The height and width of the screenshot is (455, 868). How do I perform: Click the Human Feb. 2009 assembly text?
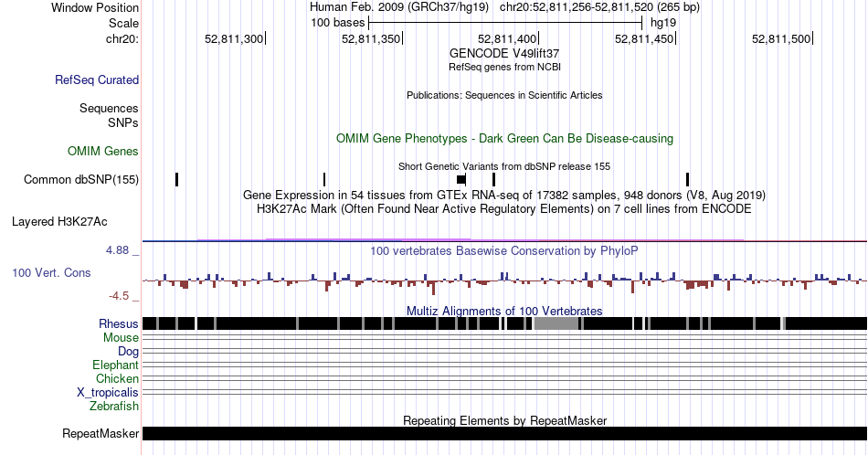(399, 7)
